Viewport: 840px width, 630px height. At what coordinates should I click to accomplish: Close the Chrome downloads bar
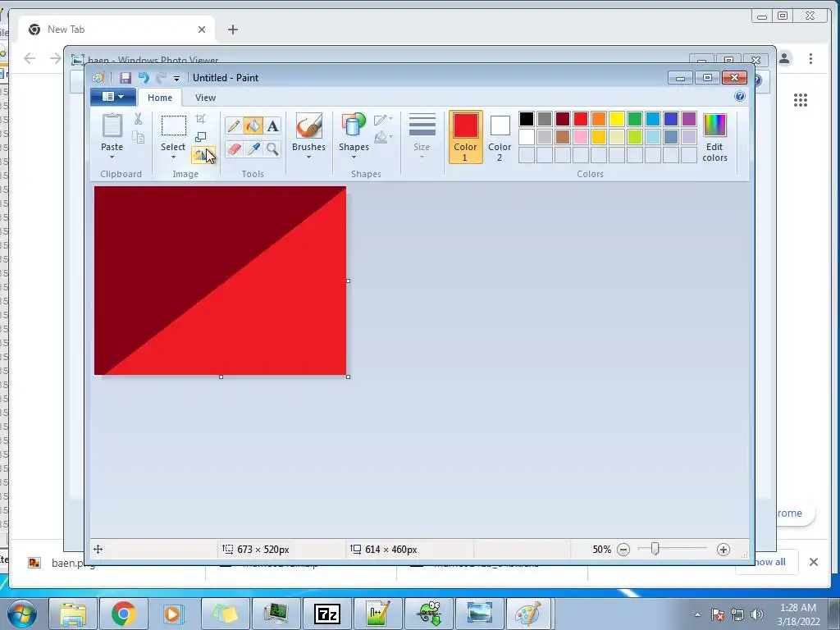click(813, 562)
